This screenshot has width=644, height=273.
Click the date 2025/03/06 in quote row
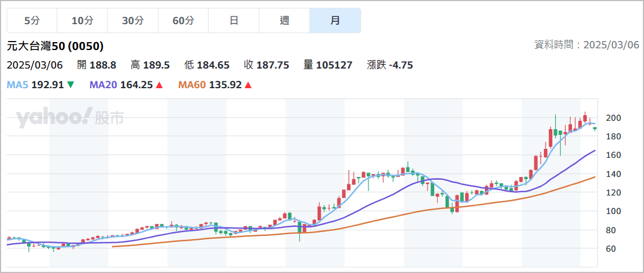35,65
